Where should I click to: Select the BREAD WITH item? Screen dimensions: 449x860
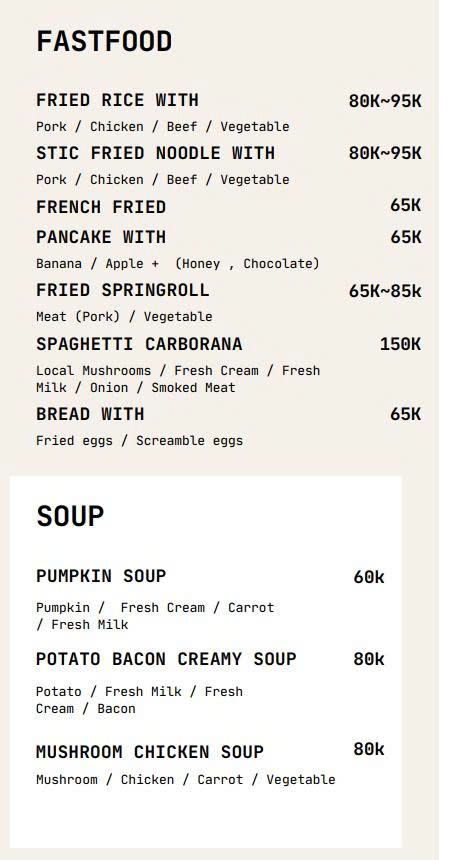90,414
